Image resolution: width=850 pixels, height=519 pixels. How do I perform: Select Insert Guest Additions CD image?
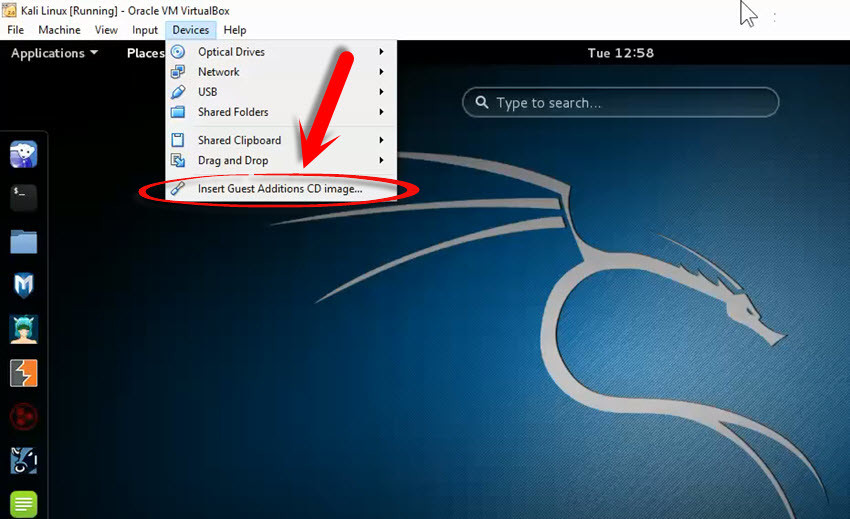point(281,188)
